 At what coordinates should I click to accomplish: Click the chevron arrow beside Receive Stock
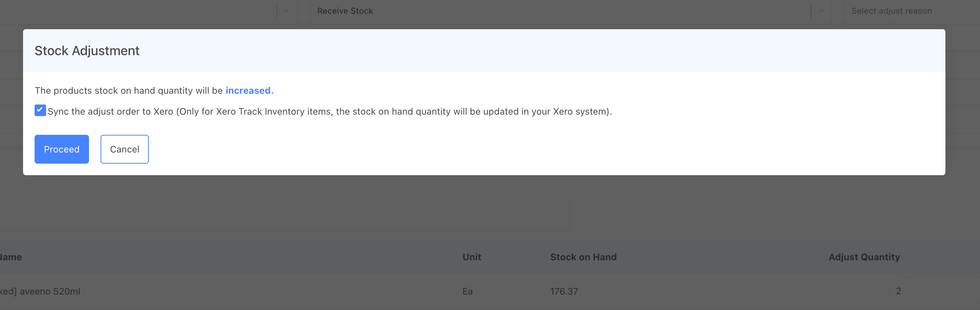point(821,11)
